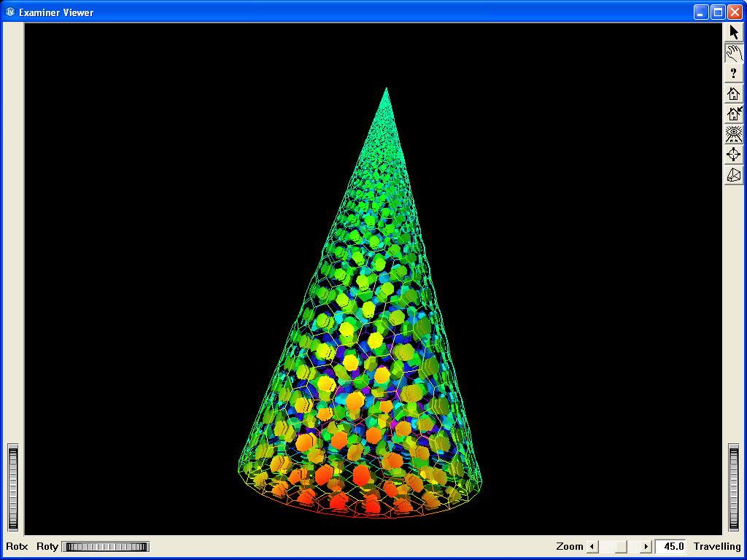Set current view as new home
This screenshot has width=747, height=560.
[733, 113]
